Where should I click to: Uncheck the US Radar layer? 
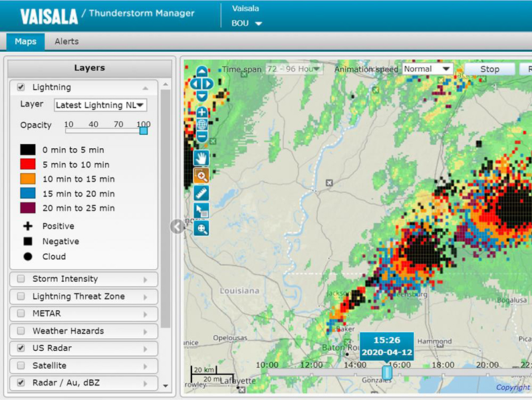click(21, 348)
